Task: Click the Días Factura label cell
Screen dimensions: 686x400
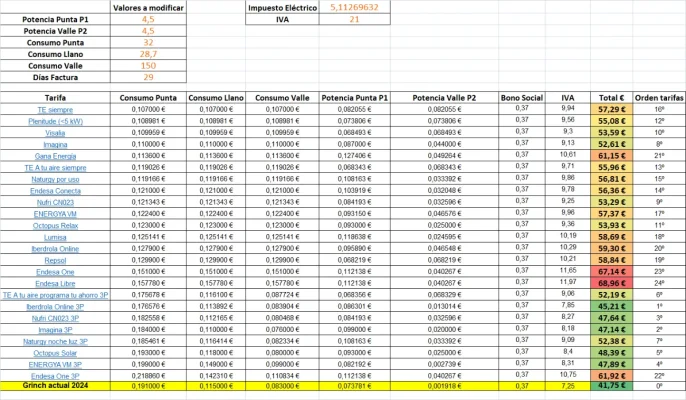Action: coord(55,77)
